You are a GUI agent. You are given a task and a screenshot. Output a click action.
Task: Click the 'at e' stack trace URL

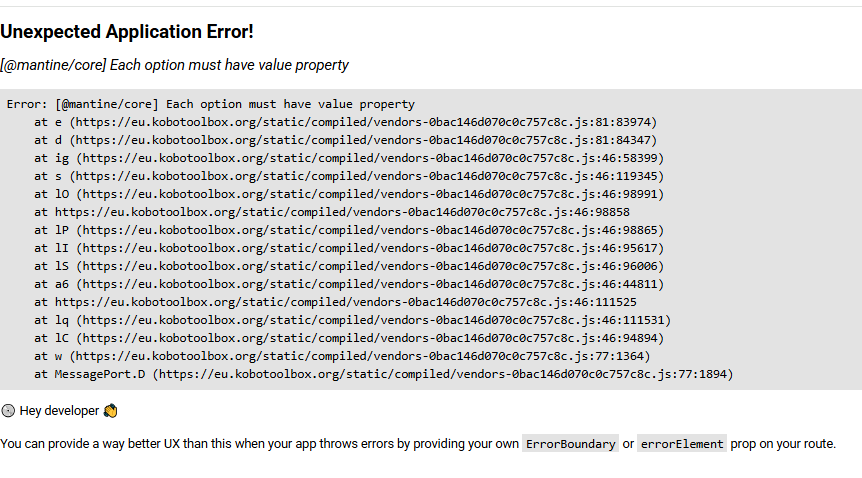click(363, 122)
